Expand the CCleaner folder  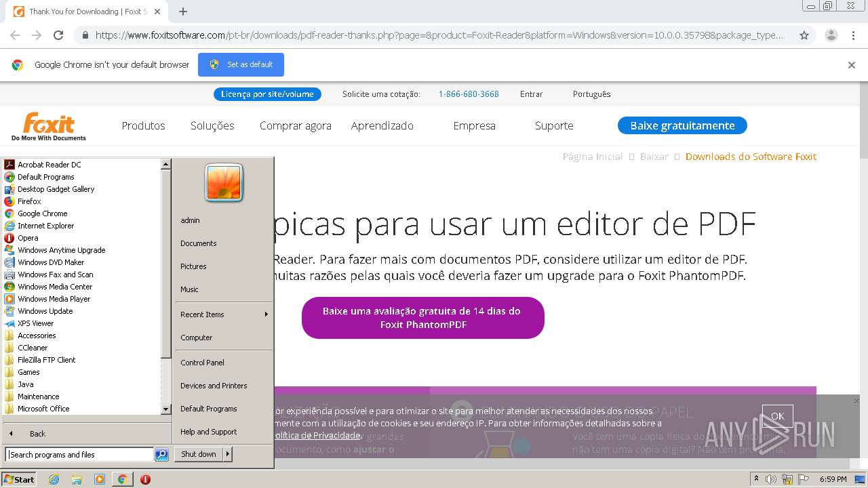[33, 348]
